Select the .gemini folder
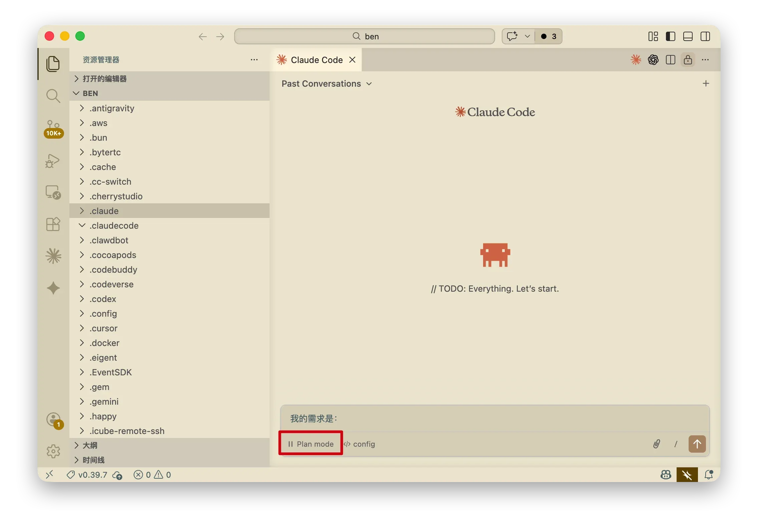758x532 pixels. pos(169,401)
